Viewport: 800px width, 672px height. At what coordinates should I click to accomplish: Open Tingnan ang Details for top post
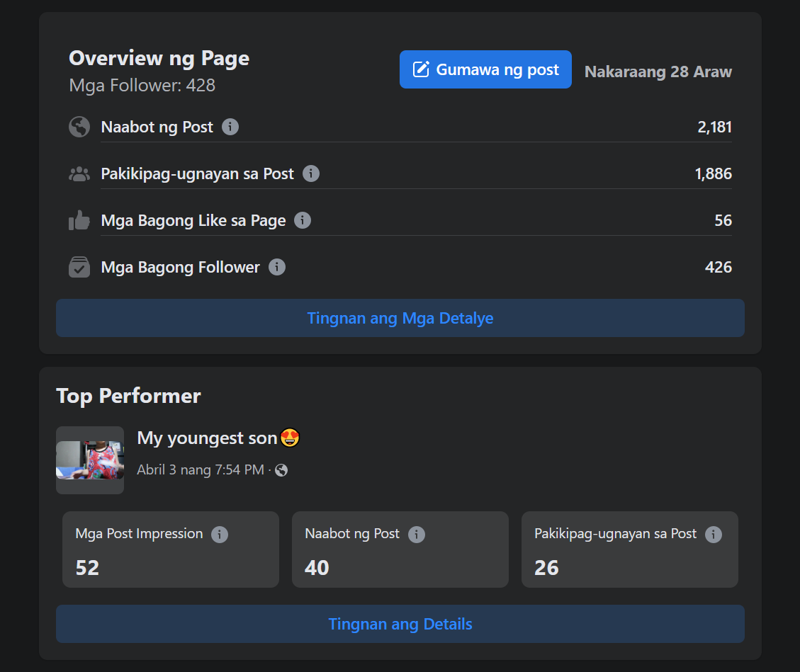pos(400,624)
